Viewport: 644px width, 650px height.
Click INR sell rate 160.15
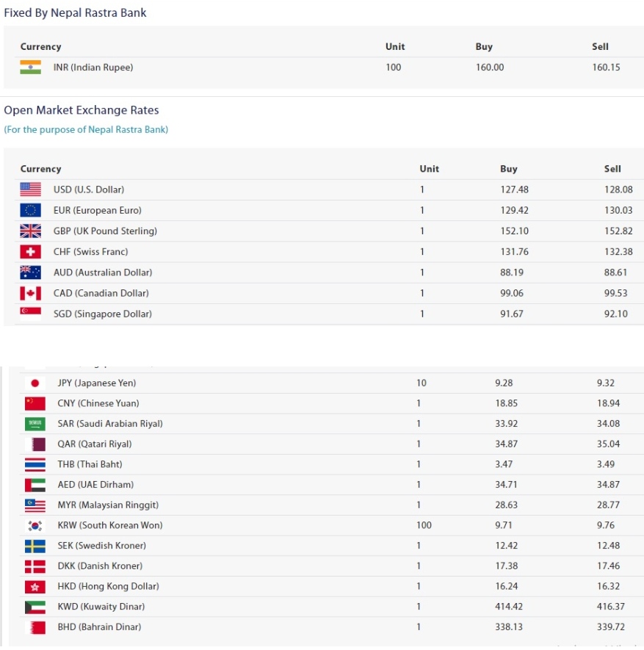click(606, 67)
